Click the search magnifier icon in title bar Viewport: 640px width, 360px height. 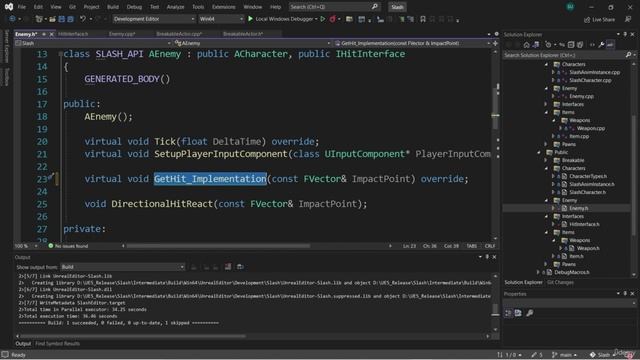point(375,7)
